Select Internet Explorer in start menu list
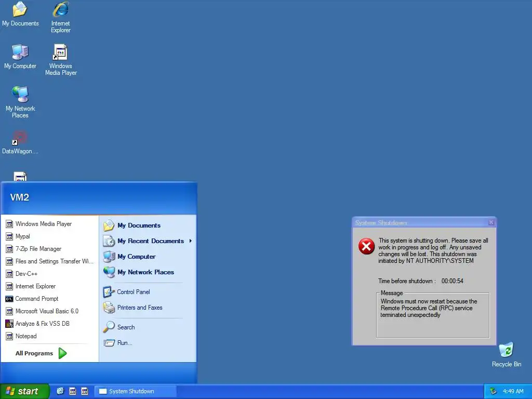The width and height of the screenshot is (532, 399). [x=49, y=286]
